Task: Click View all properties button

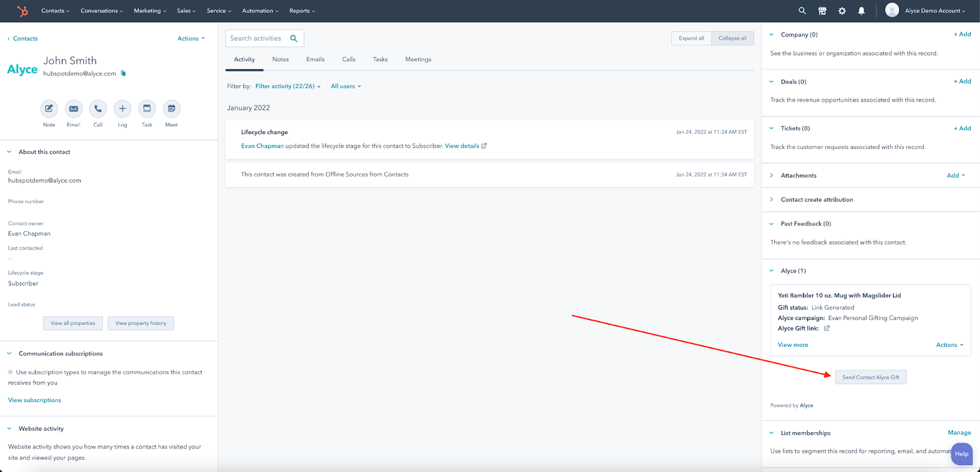Action: (73, 324)
